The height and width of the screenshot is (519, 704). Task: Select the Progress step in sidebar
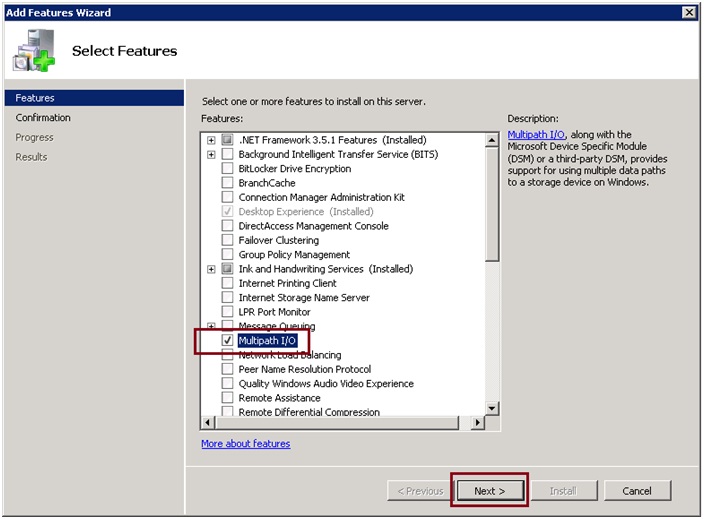(x=34, y=137)
